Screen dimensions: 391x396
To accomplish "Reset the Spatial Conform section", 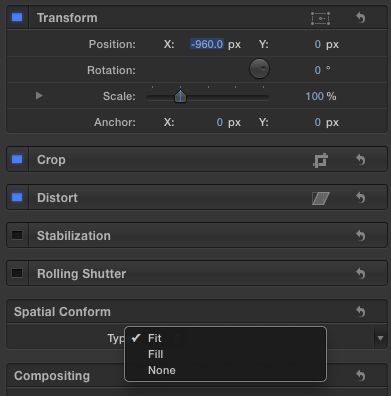I will coord(360,312).
